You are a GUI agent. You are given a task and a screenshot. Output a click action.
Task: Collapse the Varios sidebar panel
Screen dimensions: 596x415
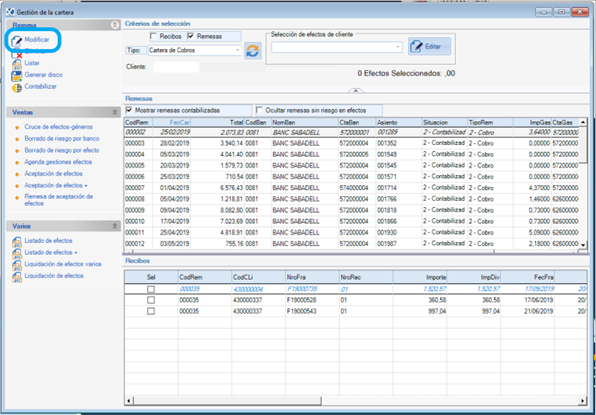pos(114,226)
